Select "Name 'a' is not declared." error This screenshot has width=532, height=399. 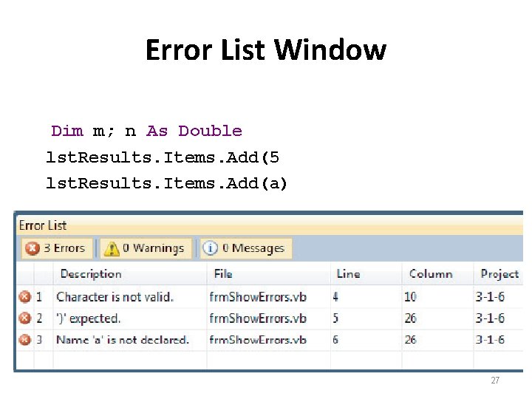coord(123,340)
